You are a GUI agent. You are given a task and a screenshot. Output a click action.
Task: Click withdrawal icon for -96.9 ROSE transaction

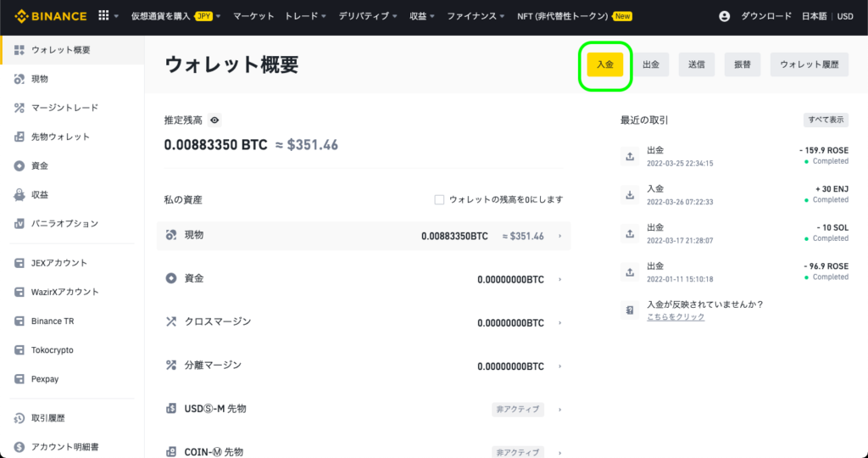630,272
